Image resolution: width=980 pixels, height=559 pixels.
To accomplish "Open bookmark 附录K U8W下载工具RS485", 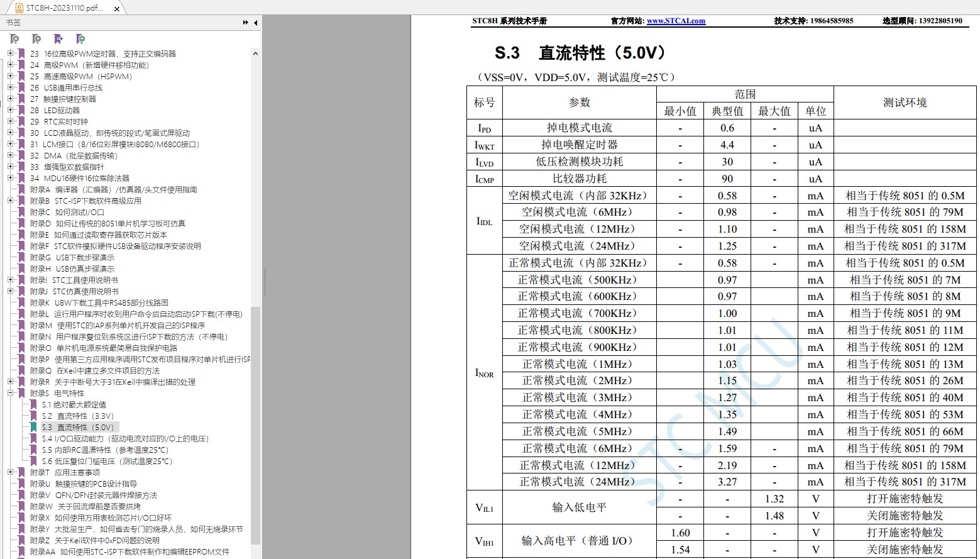I will click(99, 302).
